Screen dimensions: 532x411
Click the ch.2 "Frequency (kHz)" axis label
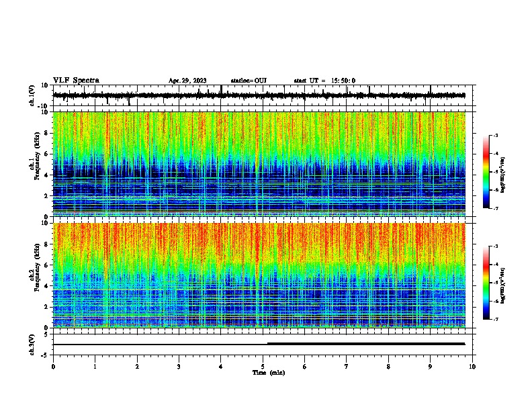click(x=37, y=267)
